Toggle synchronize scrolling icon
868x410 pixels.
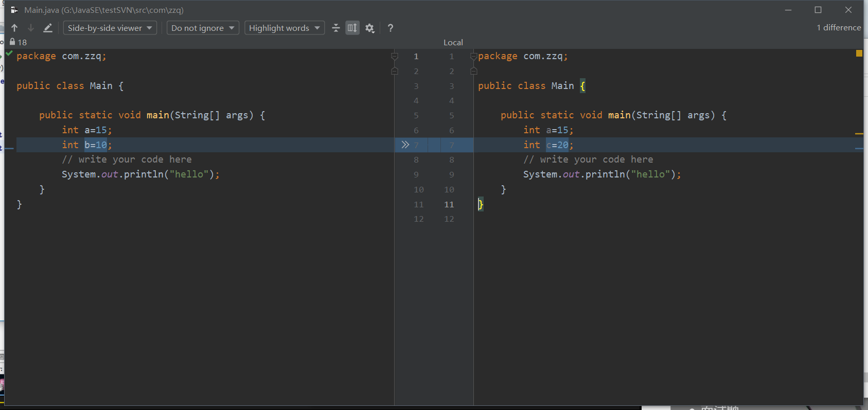[x=352, y=28]
